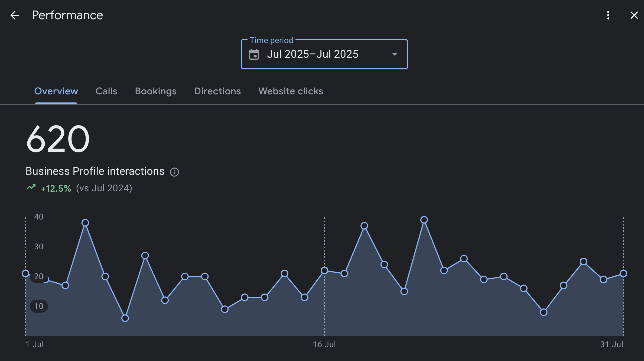Click the dropdown arrow in the time period selector

pyautogui.click(x=395, y=54)
